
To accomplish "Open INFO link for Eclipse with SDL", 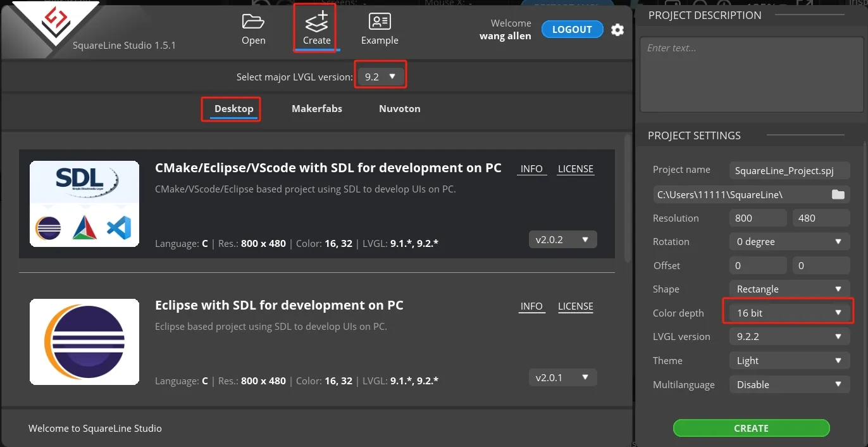I will click(531, 306).
